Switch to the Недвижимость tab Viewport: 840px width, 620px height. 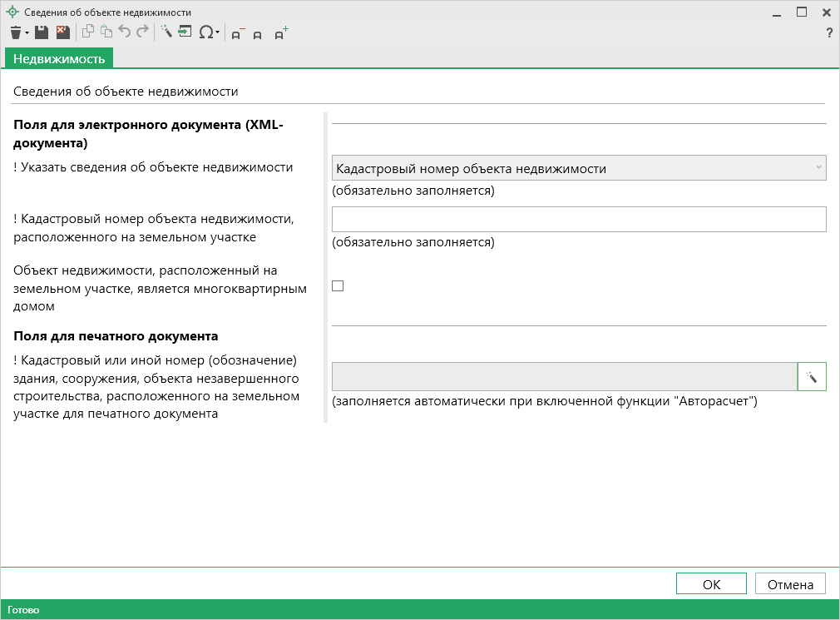click(59, 58)
